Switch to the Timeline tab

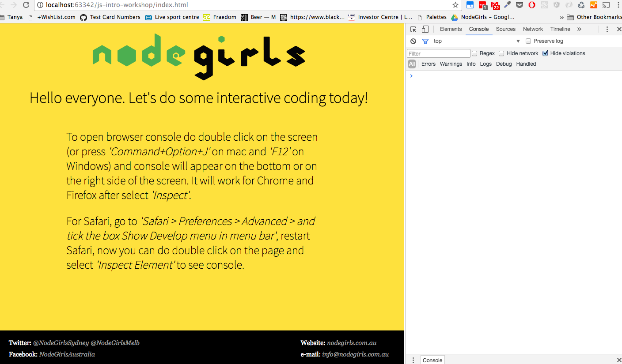tap(560, 29)
